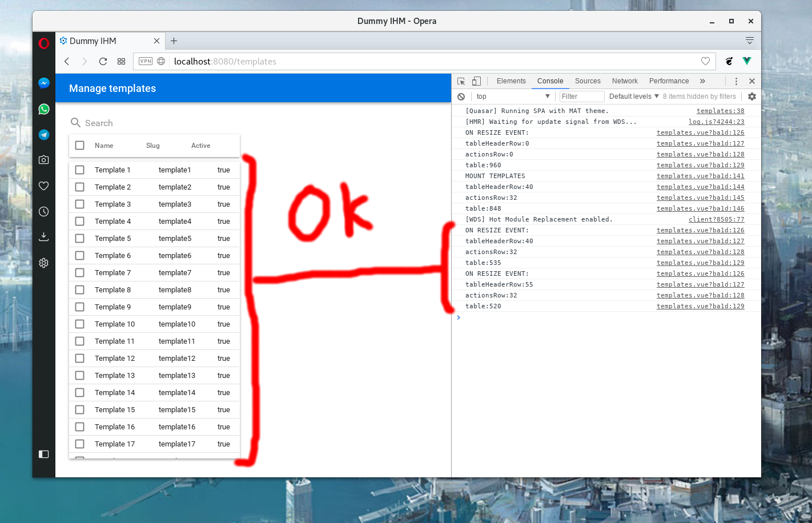Select the Template 5 checkbox

coord(80,239)
